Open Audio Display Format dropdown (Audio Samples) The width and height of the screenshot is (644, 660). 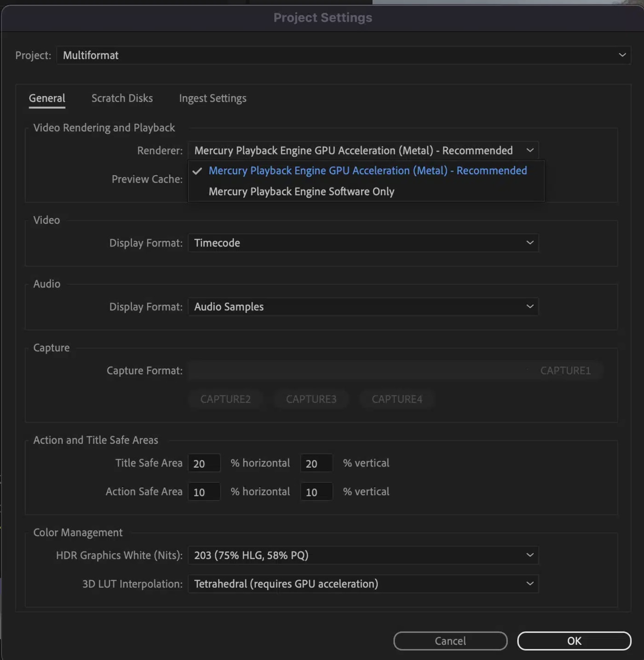pyautogui.click(x=363, y=307)
